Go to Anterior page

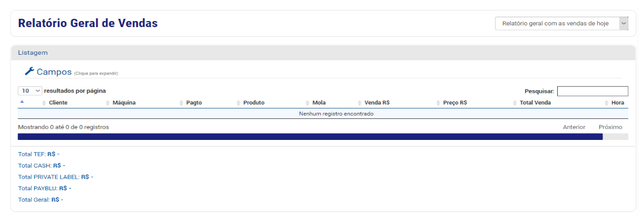574,127
